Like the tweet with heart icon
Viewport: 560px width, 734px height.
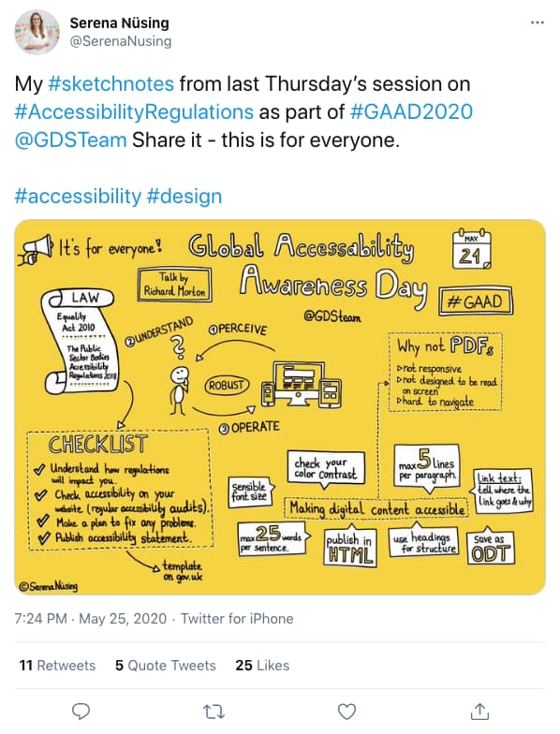click(x=346, y=712)
